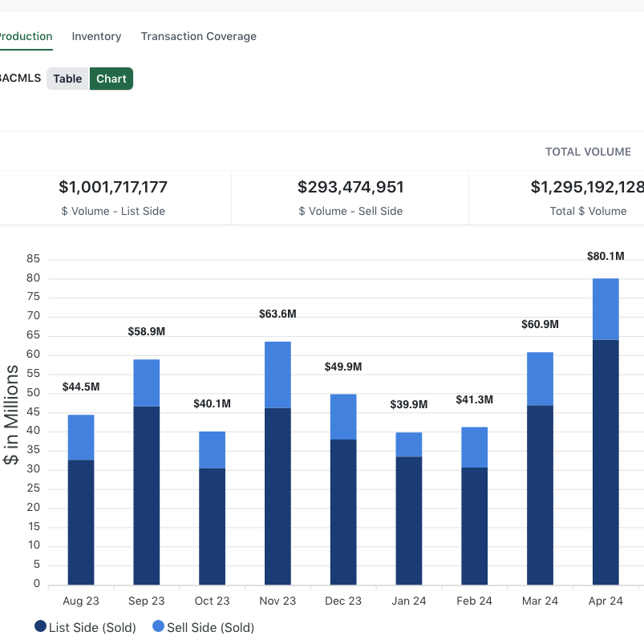Click the $ Volume - List Side label
Screen dimensions: 644x644
[113, 211]
